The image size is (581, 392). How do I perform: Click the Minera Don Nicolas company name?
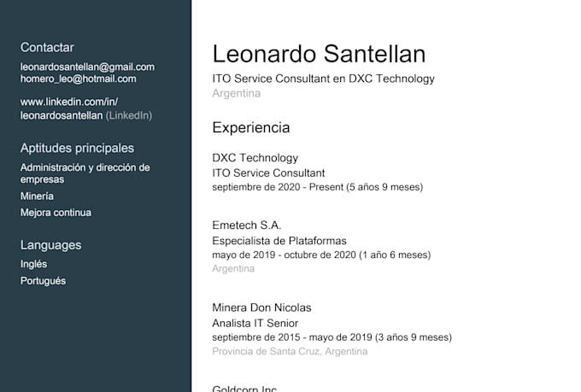tap(262, 307)
